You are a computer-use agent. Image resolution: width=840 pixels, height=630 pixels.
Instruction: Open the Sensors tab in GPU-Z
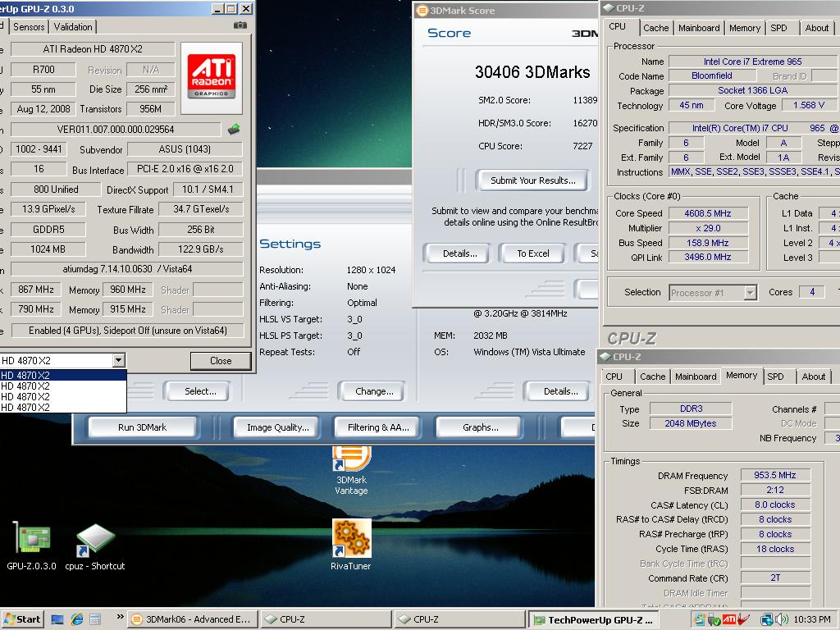29,27
